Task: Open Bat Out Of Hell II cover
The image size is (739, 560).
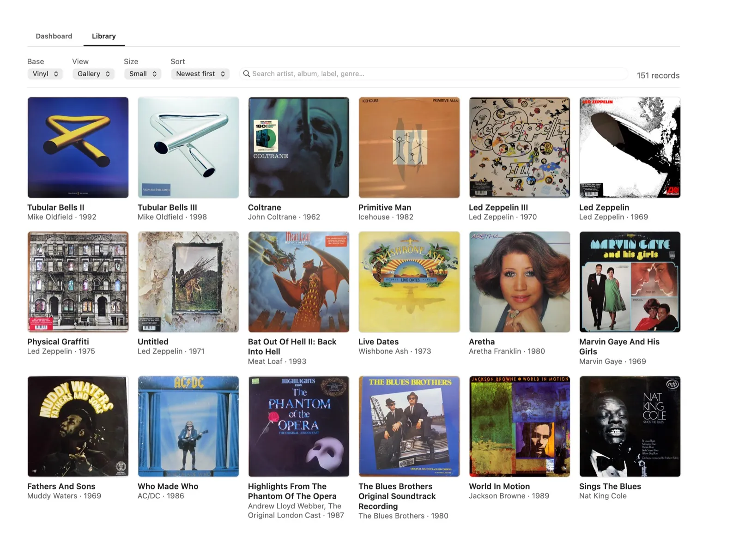Action: pyautogui.click(x=299, y=282)
